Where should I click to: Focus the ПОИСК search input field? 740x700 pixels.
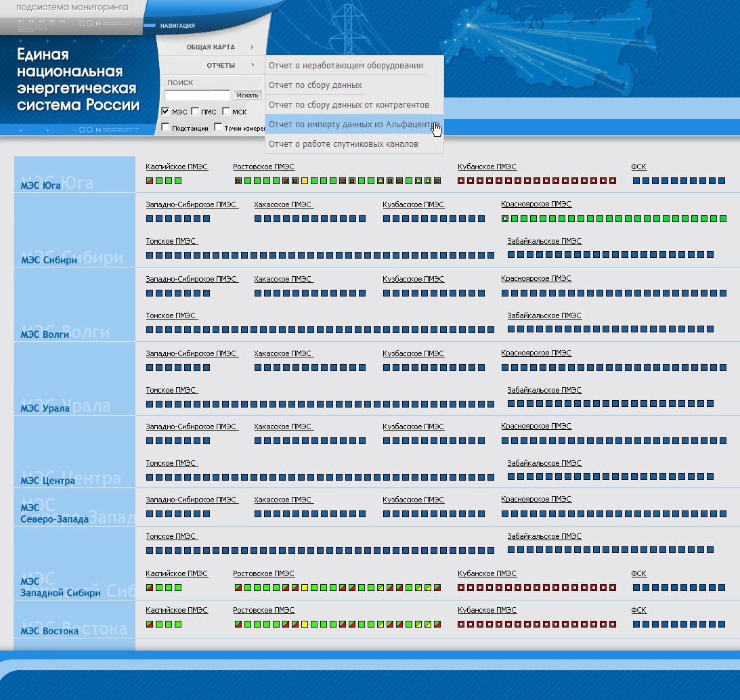click(x=197, y=95)
